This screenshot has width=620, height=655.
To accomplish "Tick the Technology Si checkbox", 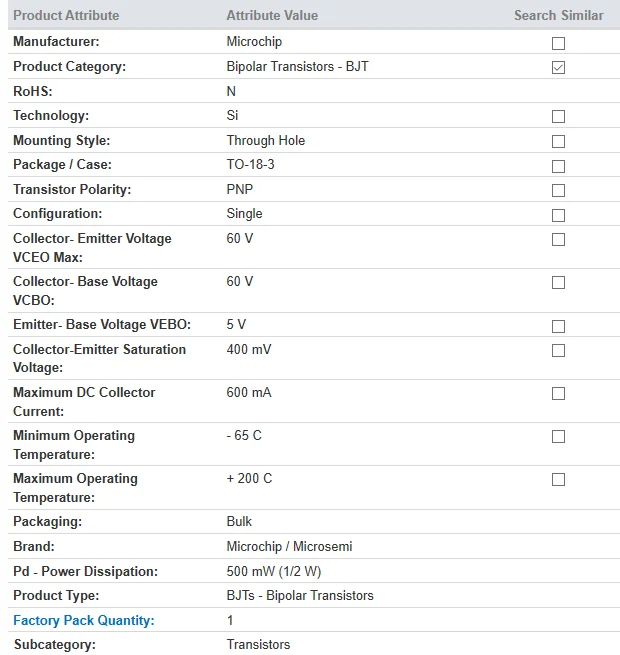I will [x=558, y=116].
